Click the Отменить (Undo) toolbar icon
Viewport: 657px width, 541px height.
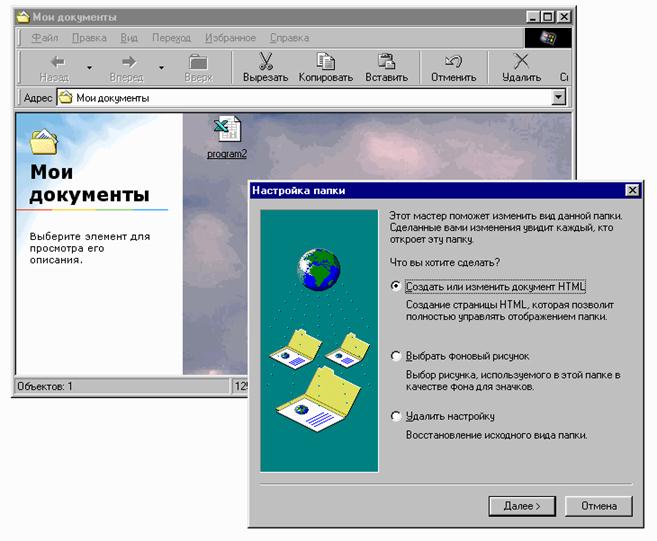coord(453,62)
